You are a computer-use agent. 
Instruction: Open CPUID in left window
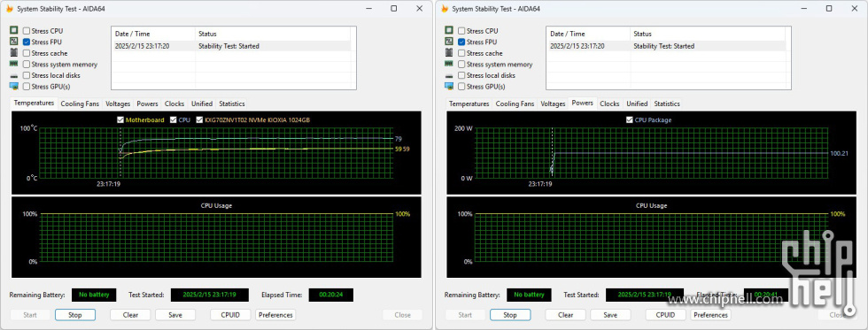(x=231, y=315)
